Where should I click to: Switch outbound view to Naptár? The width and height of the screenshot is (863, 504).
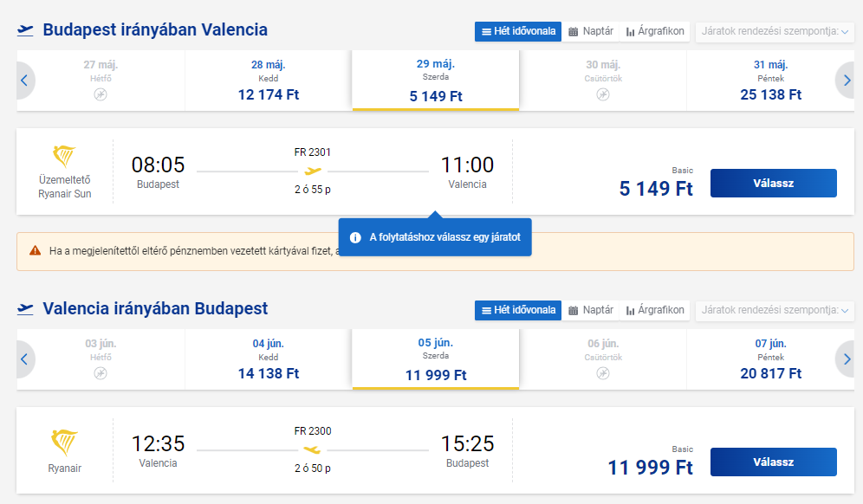click(591, 31)
